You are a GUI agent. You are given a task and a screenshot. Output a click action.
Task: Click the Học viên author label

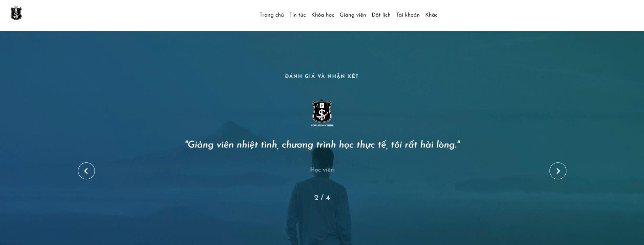pyautogui.click(x=322, y=170)
